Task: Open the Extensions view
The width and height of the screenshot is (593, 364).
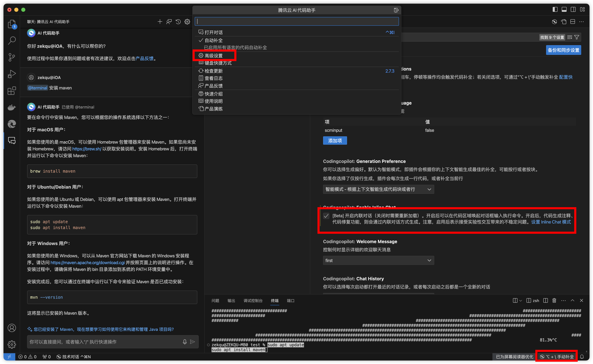Action: 12,90
